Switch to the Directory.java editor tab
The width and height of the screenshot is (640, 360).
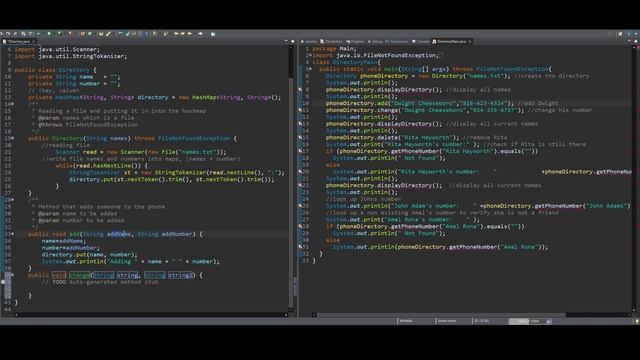tap(18, 42)
